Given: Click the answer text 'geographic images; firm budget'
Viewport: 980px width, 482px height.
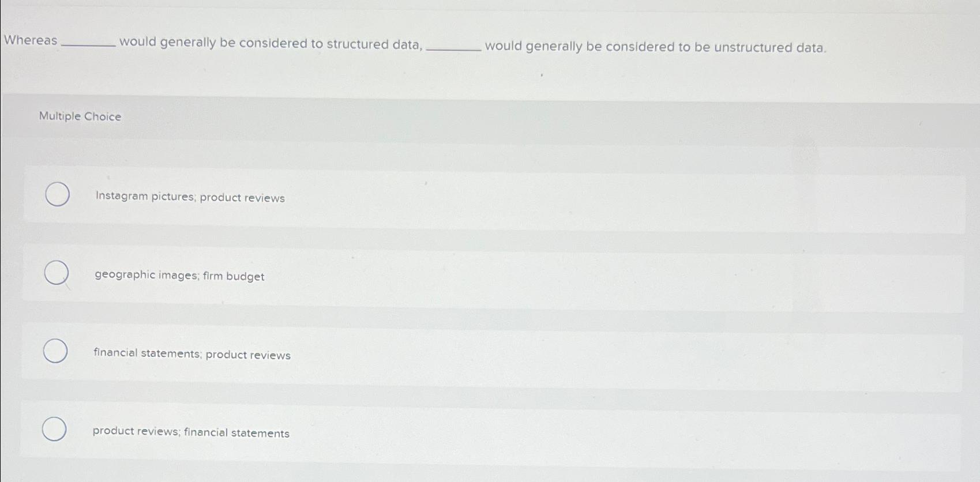Looking at the screenshot, I should coord(179,276).
